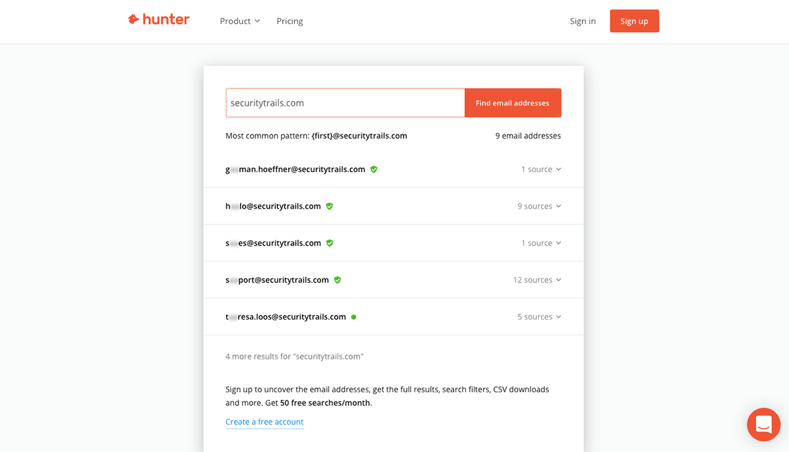Click verified shield next to hoeffner email
The height and width of the screenshot is (452, 789).
pyautogui.click(x=374, y=170)
